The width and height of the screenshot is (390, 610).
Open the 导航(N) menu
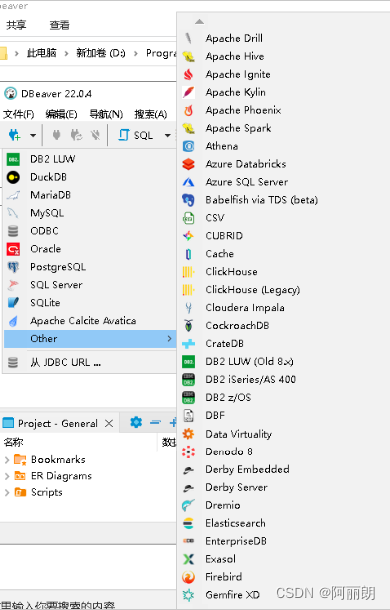[x=106, y=114]
